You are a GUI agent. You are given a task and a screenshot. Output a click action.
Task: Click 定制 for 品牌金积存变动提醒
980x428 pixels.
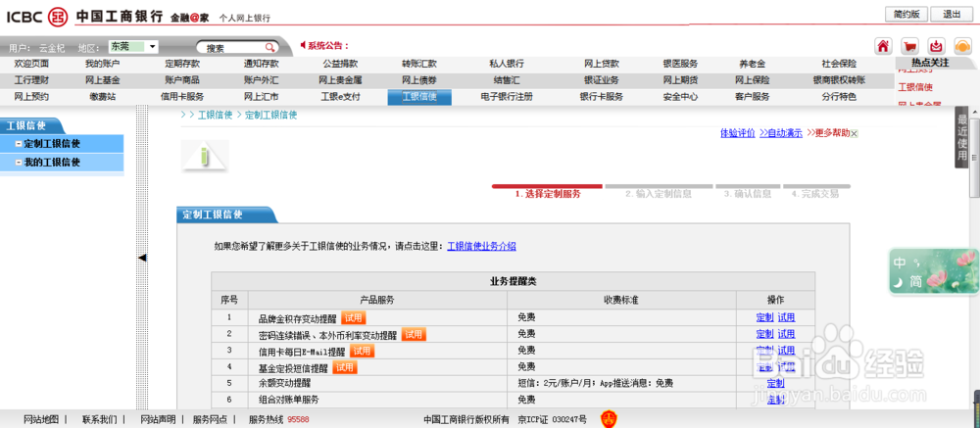[764, 318]
